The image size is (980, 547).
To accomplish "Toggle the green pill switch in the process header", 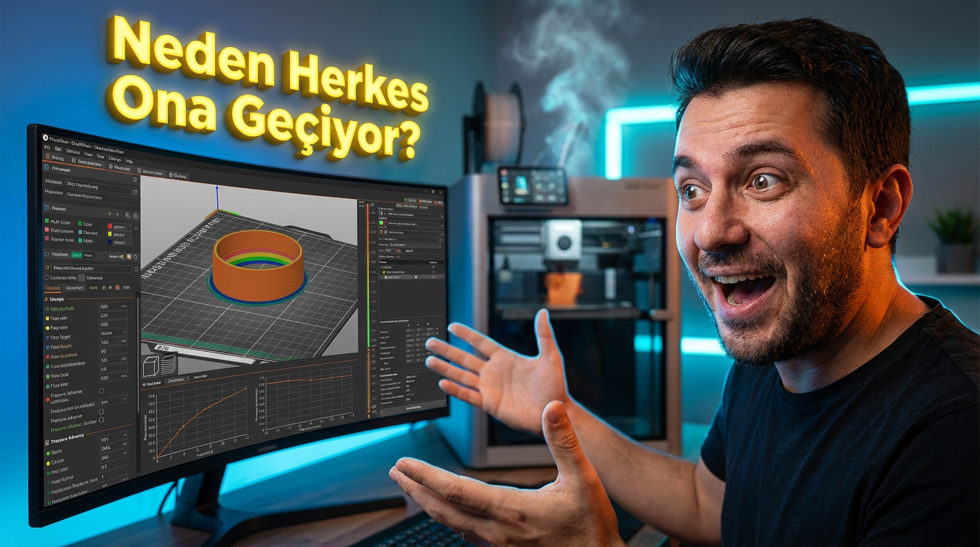I will click(76, 254).
